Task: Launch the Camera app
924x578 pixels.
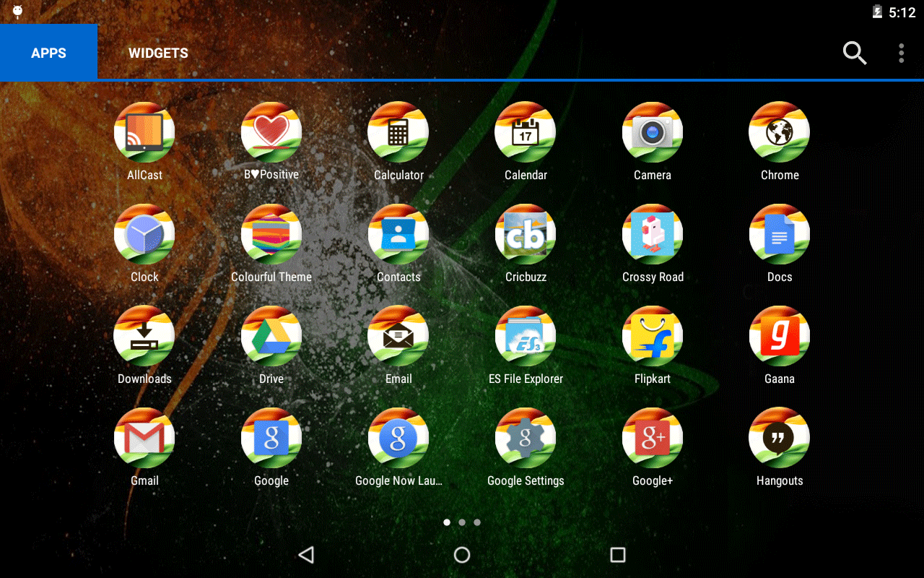Action: point(653,132)
